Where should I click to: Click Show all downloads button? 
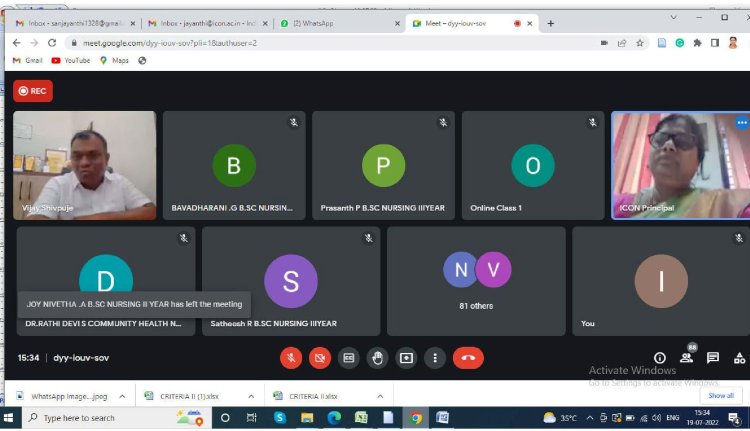[720, 396]
